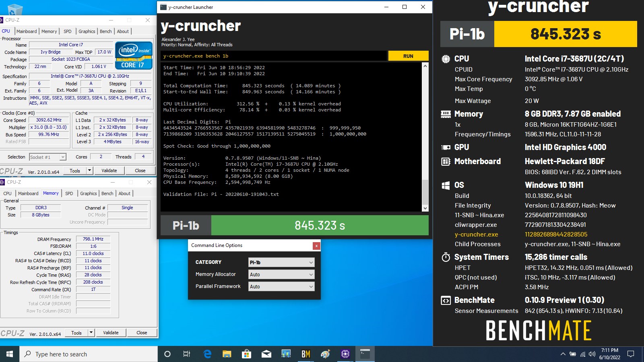
Task: Click the Validation File line in console
Action: click(221, 194)
